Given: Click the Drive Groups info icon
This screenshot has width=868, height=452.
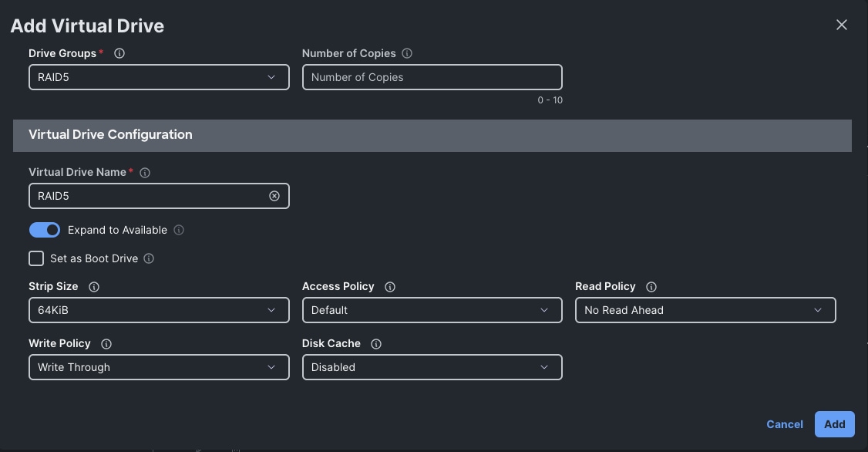Looking at the screenshot, I should click(119, 53).
